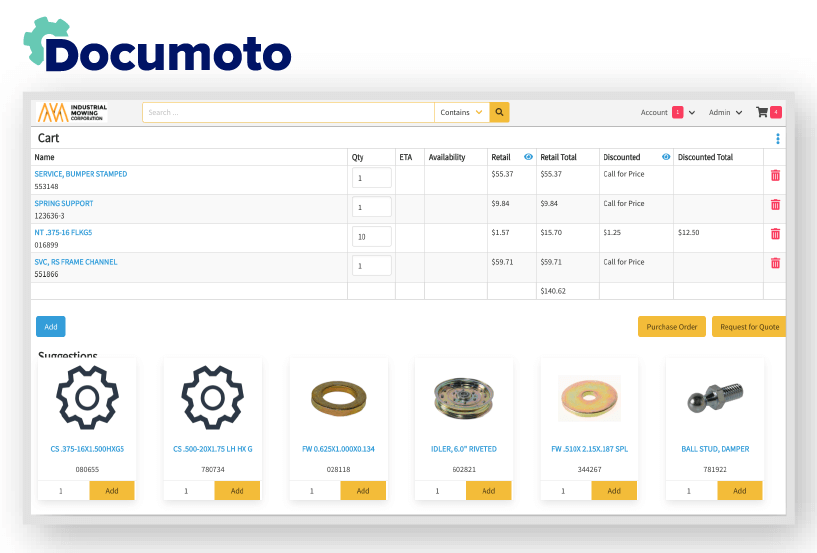Click quantity field for SVC, RS FRAME CHANNEL

coord(372,265)
